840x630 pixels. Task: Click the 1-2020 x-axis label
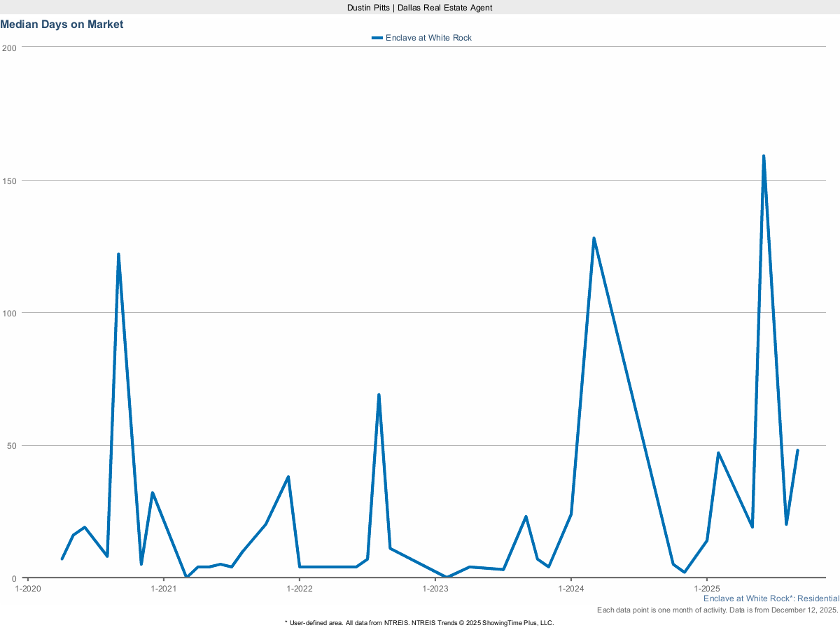27,589
